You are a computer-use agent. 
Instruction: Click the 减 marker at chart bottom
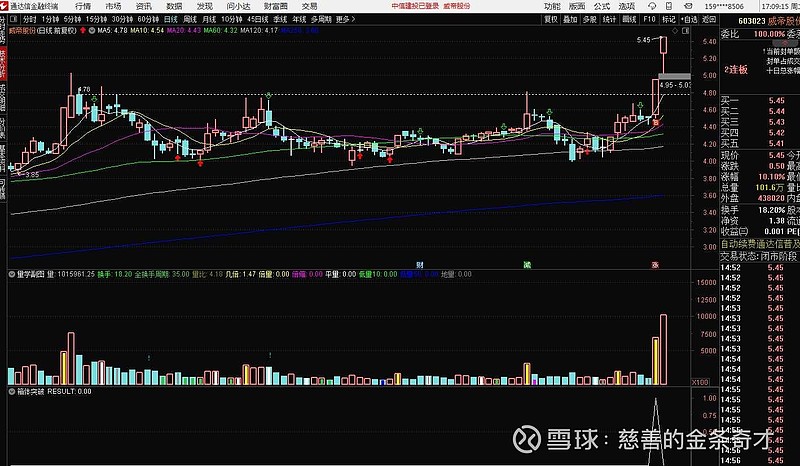(527, 265)
